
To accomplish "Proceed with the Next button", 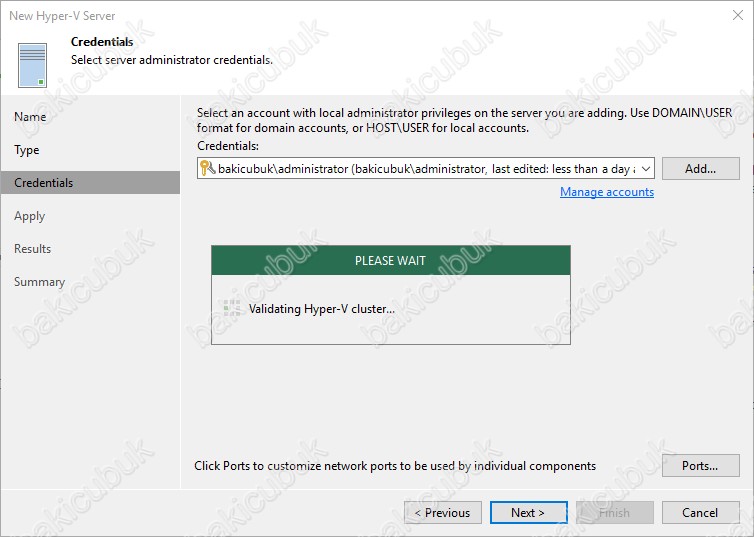I will (528, 513).
